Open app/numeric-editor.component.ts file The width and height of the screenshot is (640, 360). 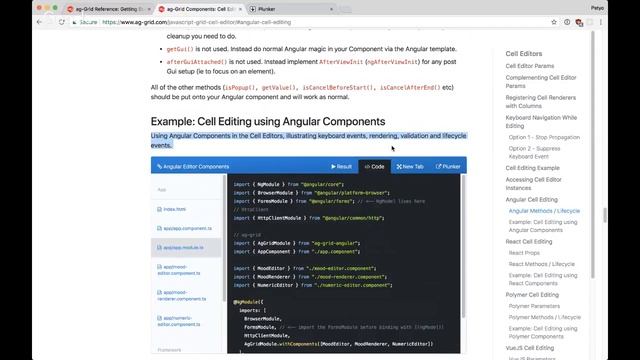(x=178, y=321)
